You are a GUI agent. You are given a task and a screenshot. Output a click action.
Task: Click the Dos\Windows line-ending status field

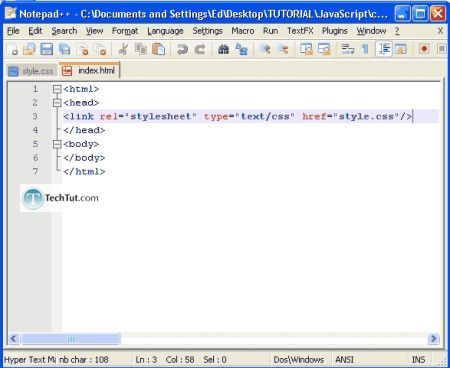(x=299, y=360)
